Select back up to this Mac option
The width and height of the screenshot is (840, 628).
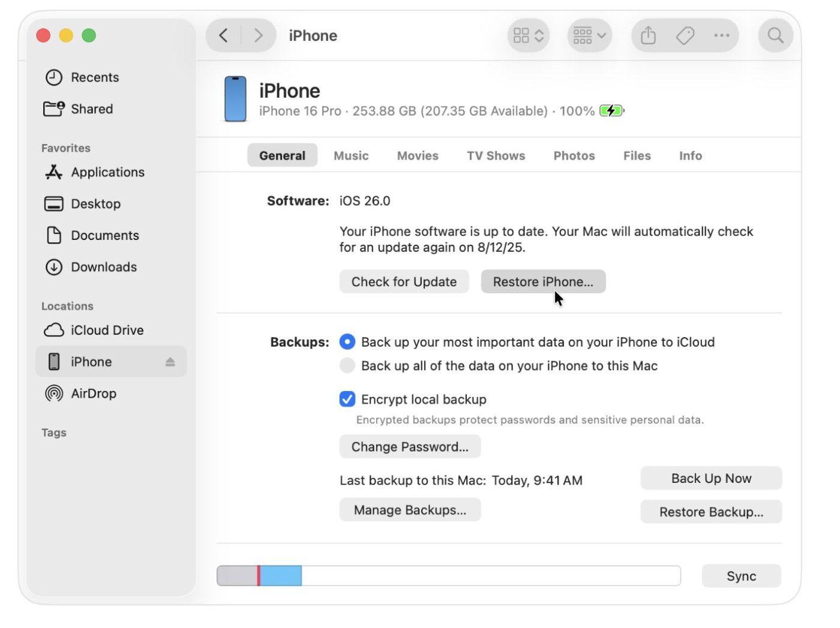click(x=347, y=366)
